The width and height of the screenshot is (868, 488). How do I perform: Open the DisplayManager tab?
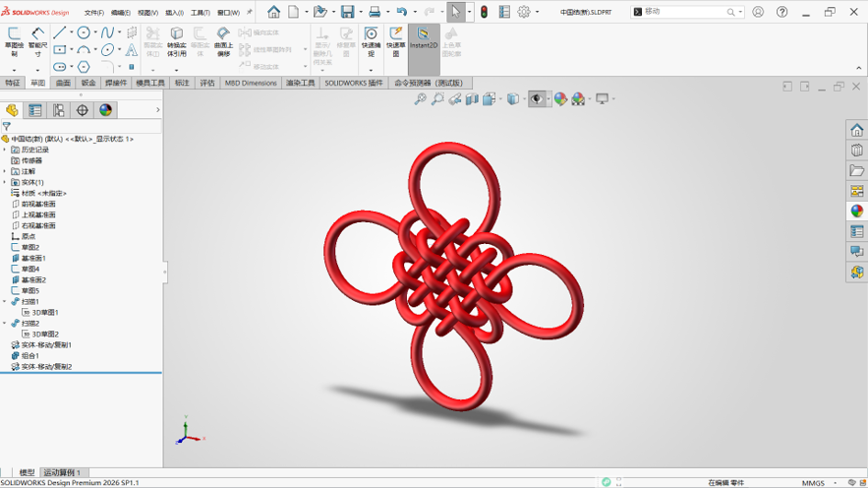click(x=106, y=110)
